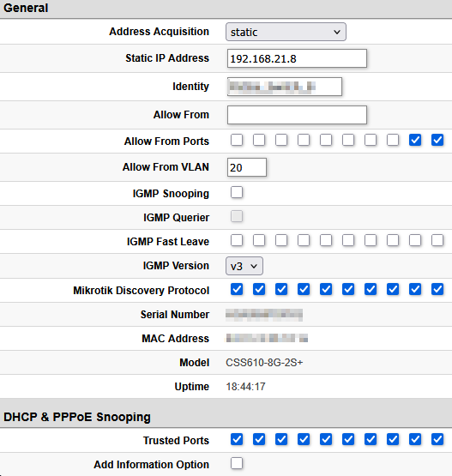Click the IGMP Querier checkbox

tap(237, 216)
